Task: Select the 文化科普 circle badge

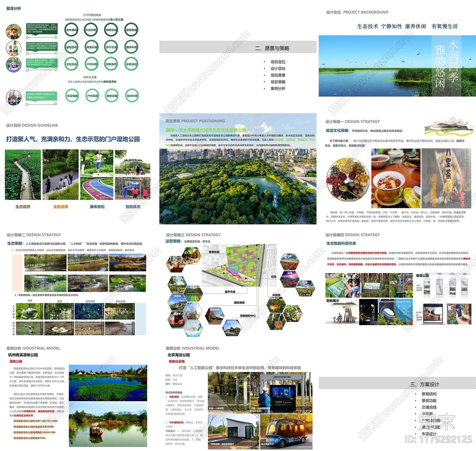Action: 91,30
